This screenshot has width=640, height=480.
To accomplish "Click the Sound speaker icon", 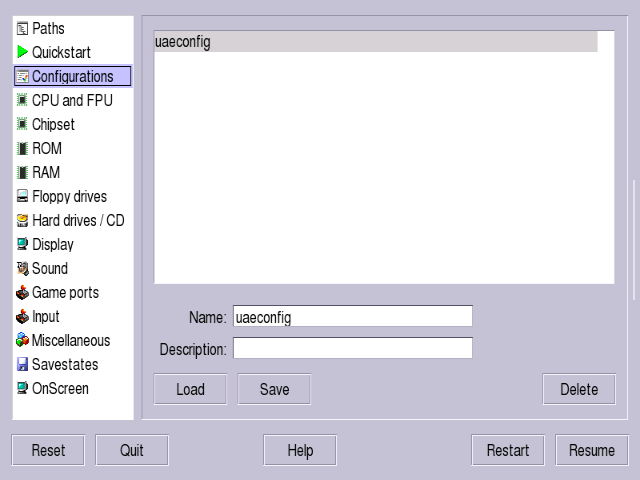I will pos(22,268).
